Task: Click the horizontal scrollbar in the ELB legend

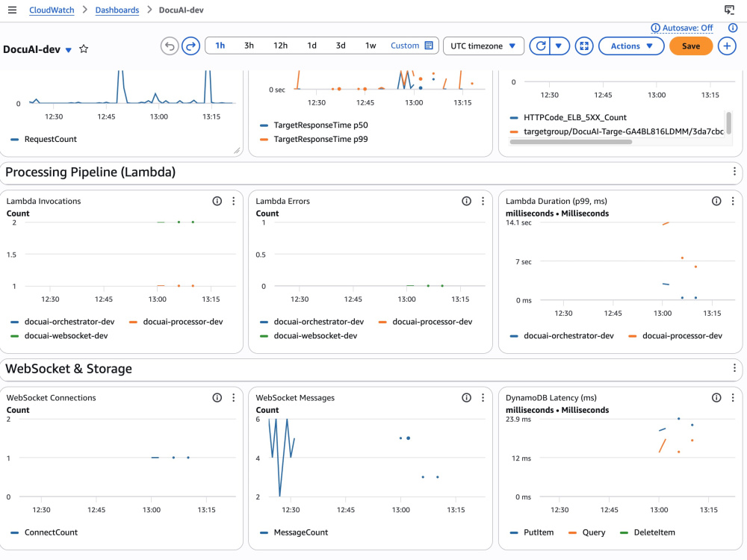Action: point(571,142)
